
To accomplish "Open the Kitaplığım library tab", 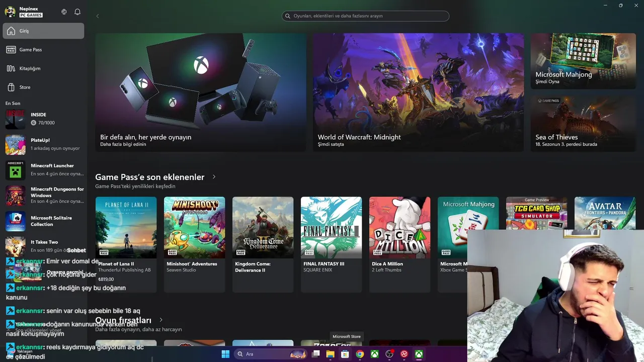I will click(43, 68).
